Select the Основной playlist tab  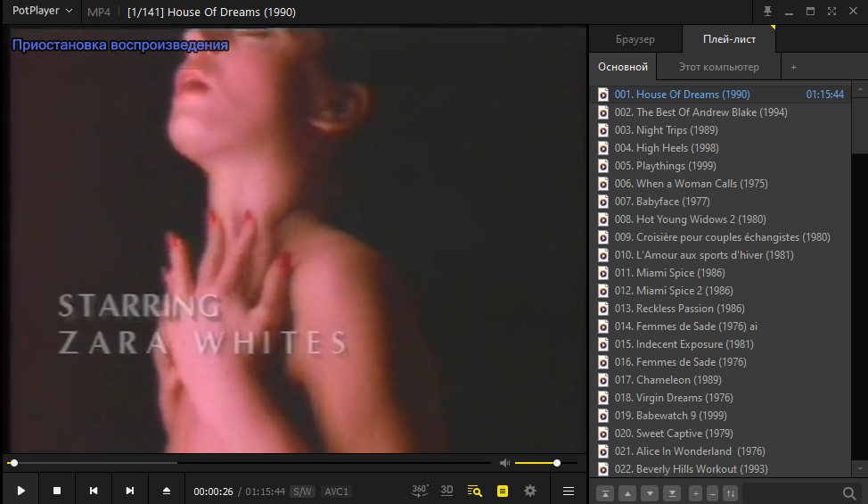coord(623,67)
